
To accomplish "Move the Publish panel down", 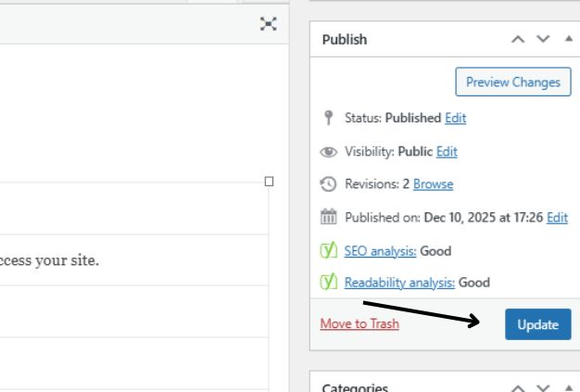I will tap(544, 39).
